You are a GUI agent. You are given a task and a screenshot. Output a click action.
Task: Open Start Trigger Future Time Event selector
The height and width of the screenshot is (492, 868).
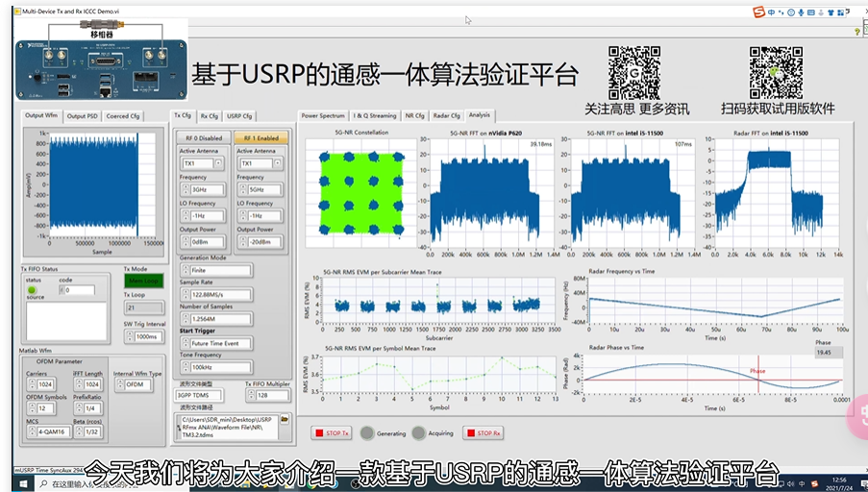click(216, 343)
